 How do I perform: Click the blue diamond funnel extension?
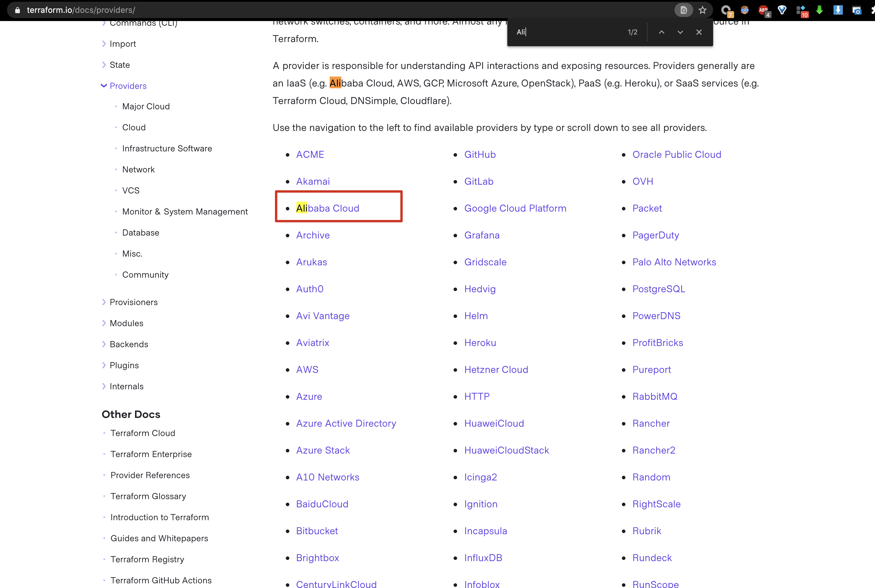[782, 10]
